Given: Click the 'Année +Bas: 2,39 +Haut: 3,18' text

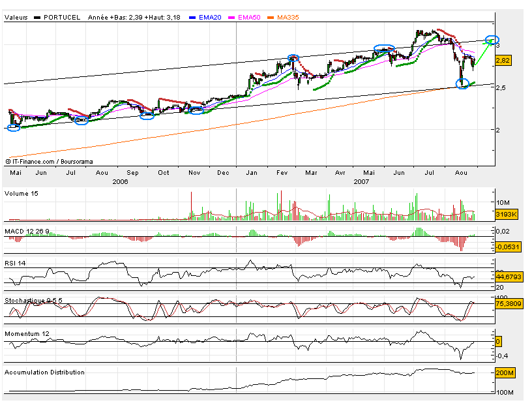Looking at the screenshot, I should click(134, 18).
